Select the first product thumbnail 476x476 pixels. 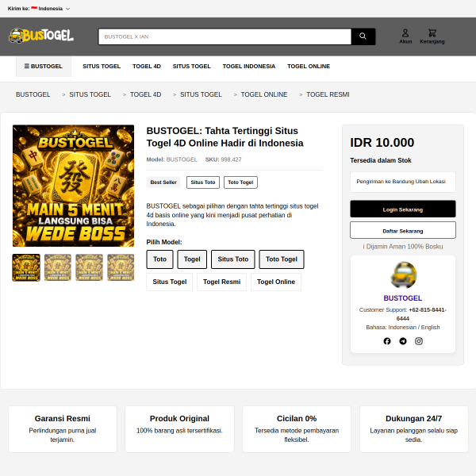[26, 267]
